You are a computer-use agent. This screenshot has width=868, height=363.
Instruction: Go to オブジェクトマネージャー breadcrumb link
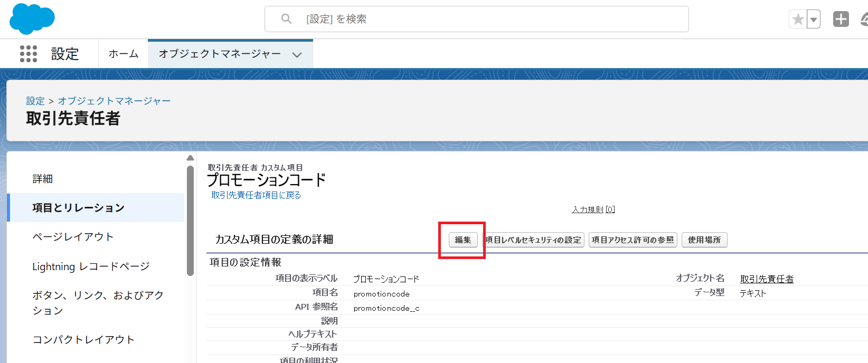coord(114,101)
